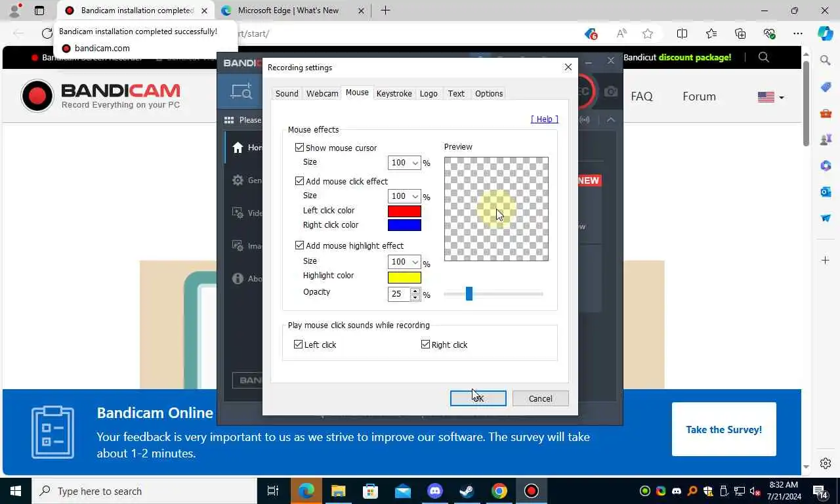This screenshot has width=840, height=504.
Task: Launch Steam from the taskbar
Action: [467, 491]
